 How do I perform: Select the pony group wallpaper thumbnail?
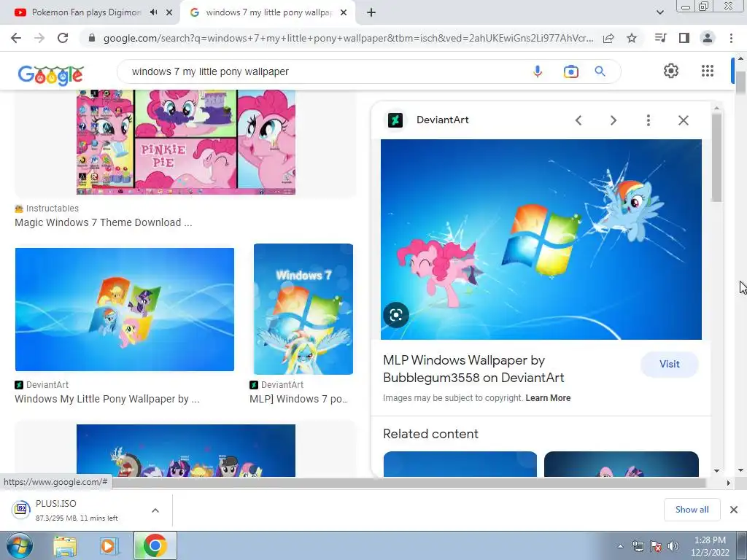pos(186,451)
